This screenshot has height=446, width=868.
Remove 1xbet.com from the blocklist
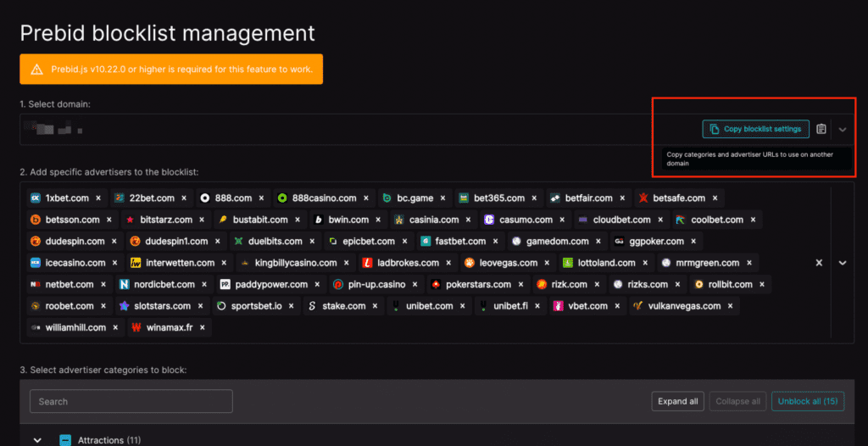click(x=98, y=198)
